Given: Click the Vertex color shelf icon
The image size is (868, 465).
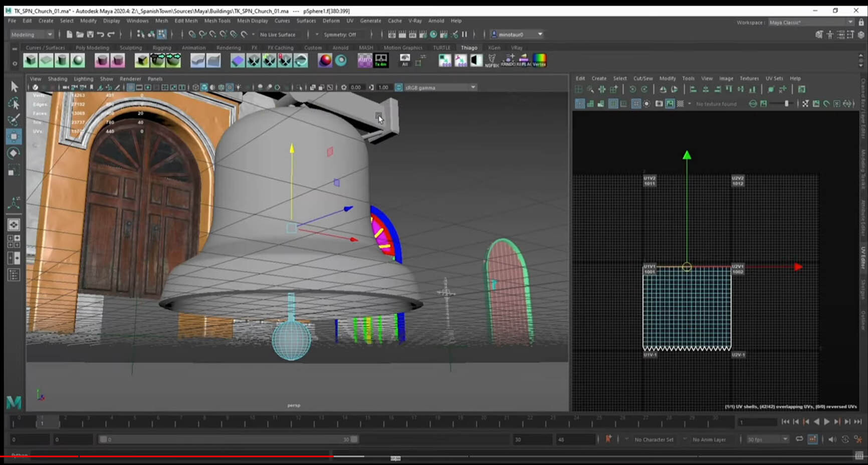Looking at the screenshot, I should 539,61.
